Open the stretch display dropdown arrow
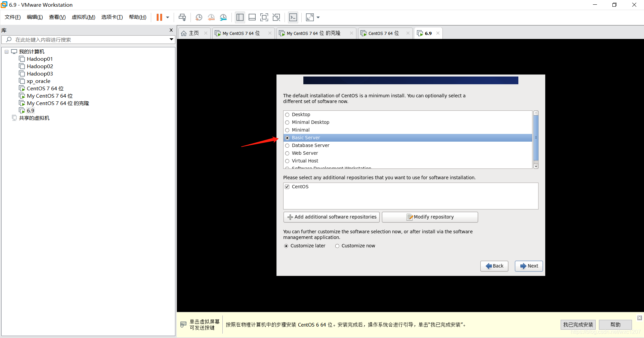Image resolution: width=644 pixels, height=338 pixels. (318, 17)
